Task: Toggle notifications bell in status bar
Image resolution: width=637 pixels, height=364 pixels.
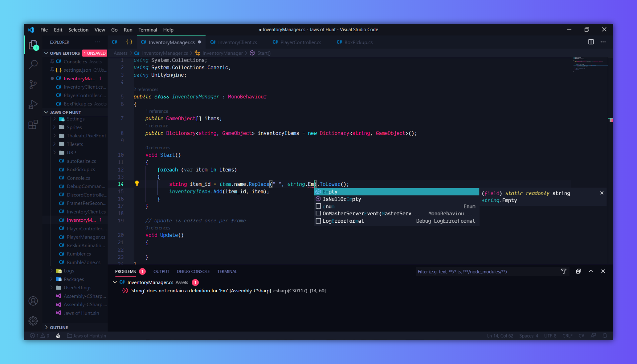Action: (605, 336)
